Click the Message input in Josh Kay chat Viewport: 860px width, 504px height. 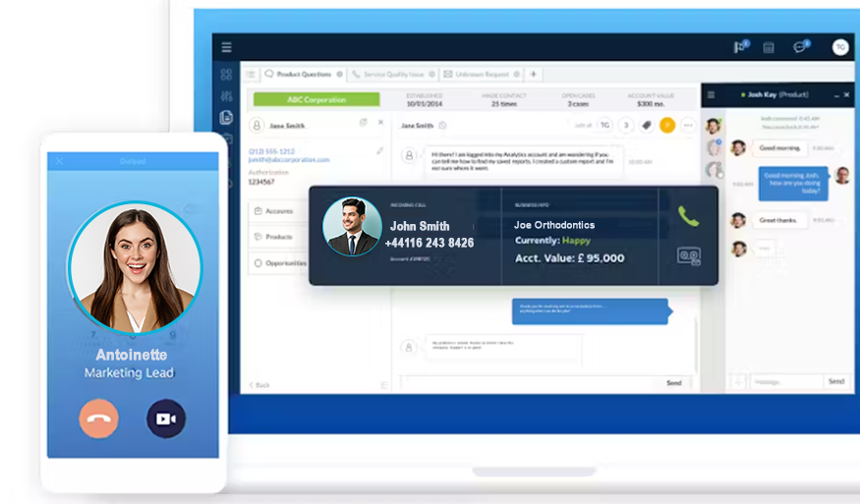coord(785,382)
